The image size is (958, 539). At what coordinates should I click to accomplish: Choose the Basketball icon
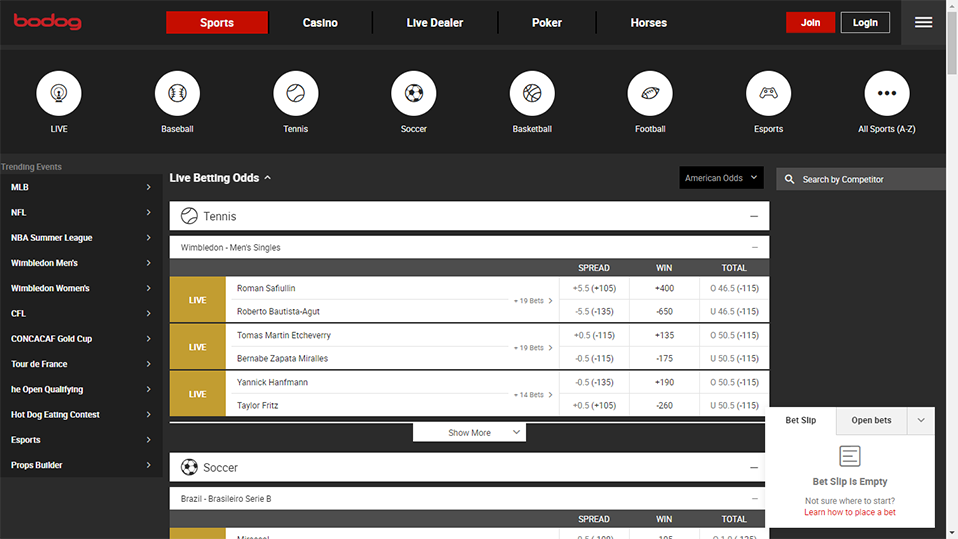click(x=532, y=94)
